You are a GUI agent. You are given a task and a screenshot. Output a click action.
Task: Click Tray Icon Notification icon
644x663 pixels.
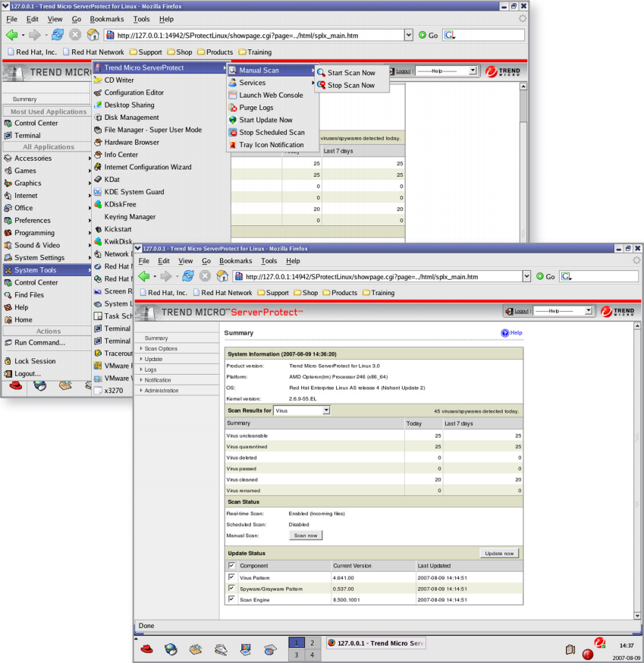tap(233, 145)
